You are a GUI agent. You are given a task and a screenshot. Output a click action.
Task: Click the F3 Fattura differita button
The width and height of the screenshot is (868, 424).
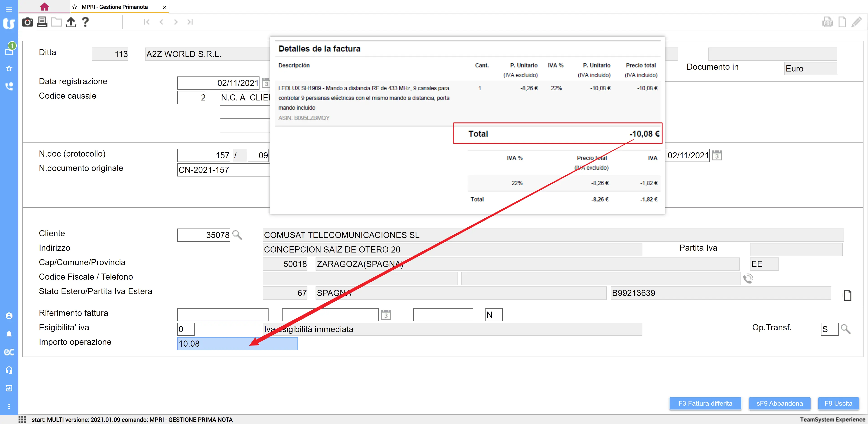click(x=705, y=403)
